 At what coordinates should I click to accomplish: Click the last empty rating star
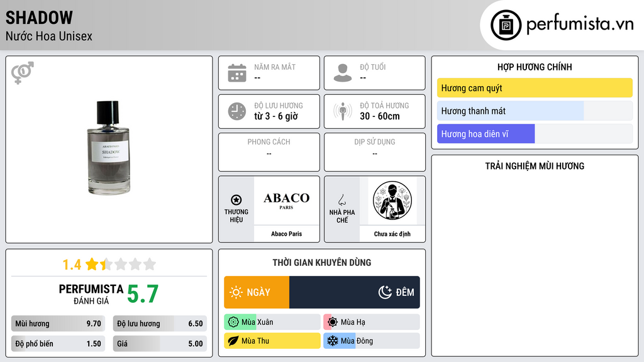tap(150, 264)
